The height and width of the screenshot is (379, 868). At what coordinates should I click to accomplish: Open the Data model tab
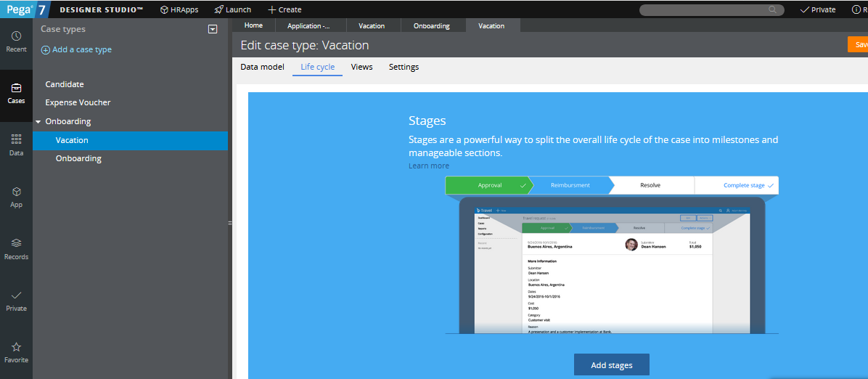[x=263, y=67]
